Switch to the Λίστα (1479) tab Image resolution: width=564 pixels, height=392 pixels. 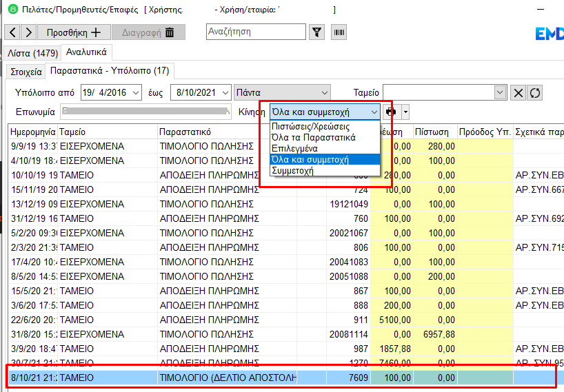coord(32,53)
